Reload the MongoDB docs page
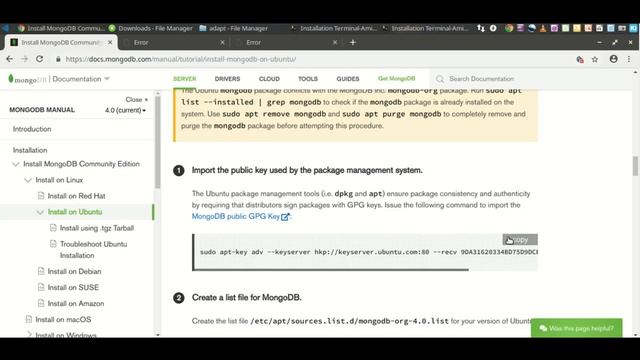The height and width of the screenshot is (360, 640). [x=40, y=59]
